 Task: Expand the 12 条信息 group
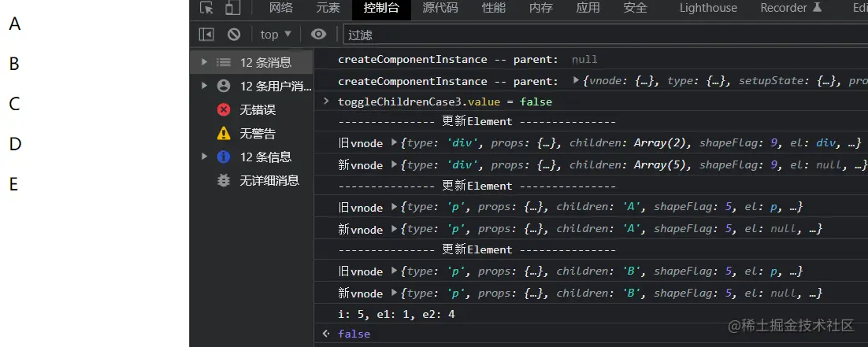click(x=204, y=157)
